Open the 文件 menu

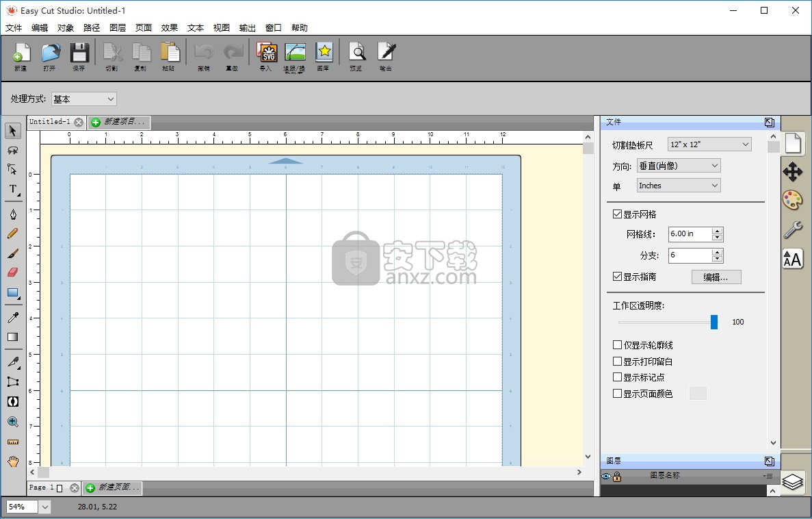14,27
